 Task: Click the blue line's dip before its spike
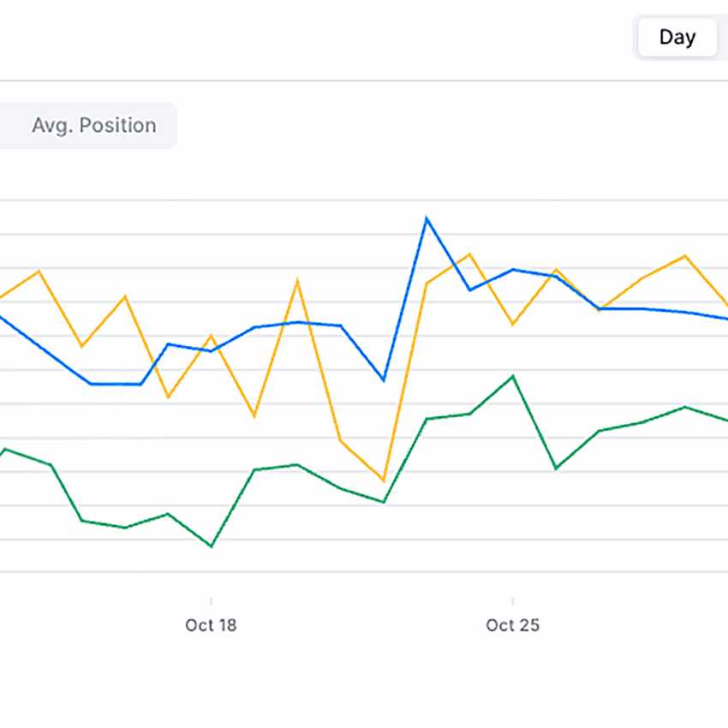384,379
